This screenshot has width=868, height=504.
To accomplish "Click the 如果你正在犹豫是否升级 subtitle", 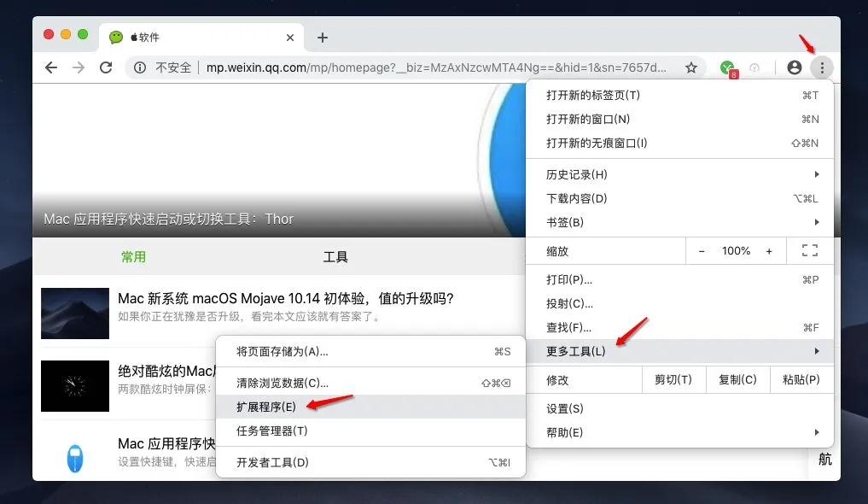I will click(x=250, y=317).
